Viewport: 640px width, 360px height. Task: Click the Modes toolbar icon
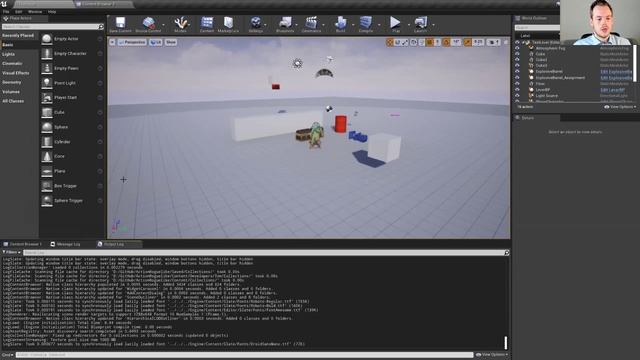click(x=180, y=22)
